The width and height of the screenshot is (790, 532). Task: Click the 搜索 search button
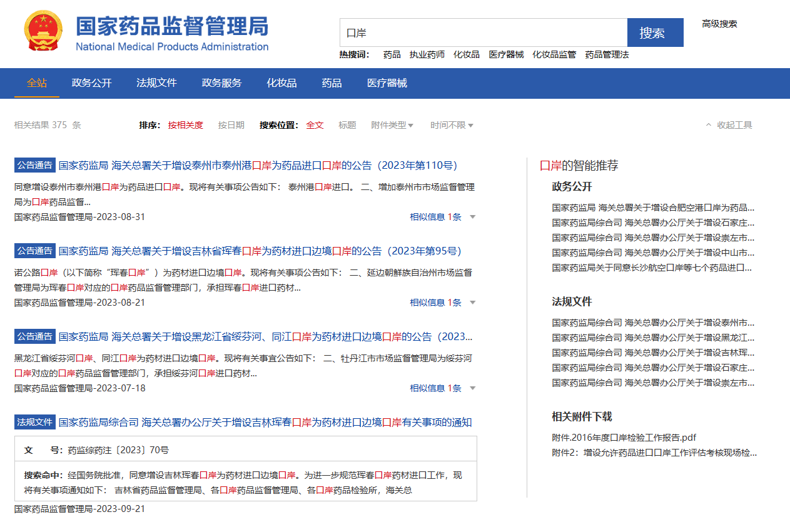point(655,33)
